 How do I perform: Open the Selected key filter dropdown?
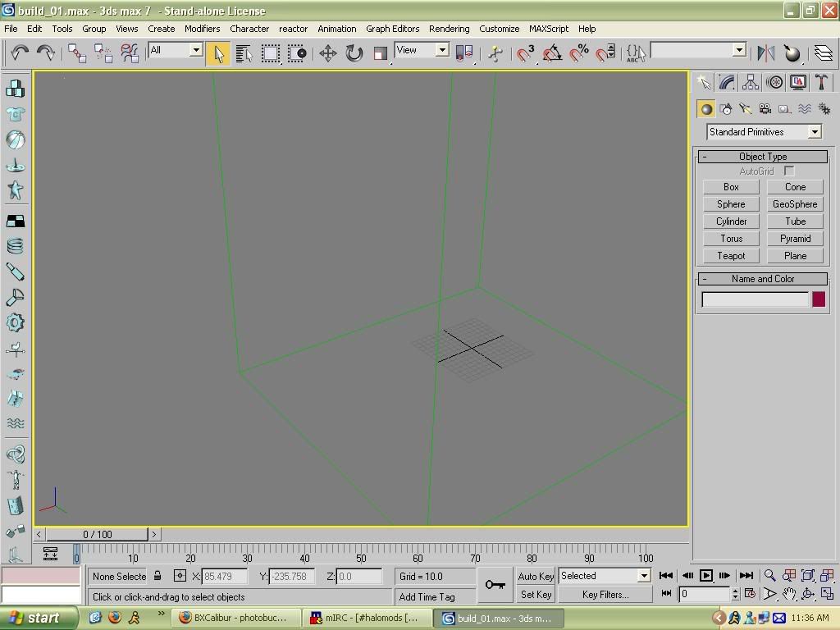605,576
